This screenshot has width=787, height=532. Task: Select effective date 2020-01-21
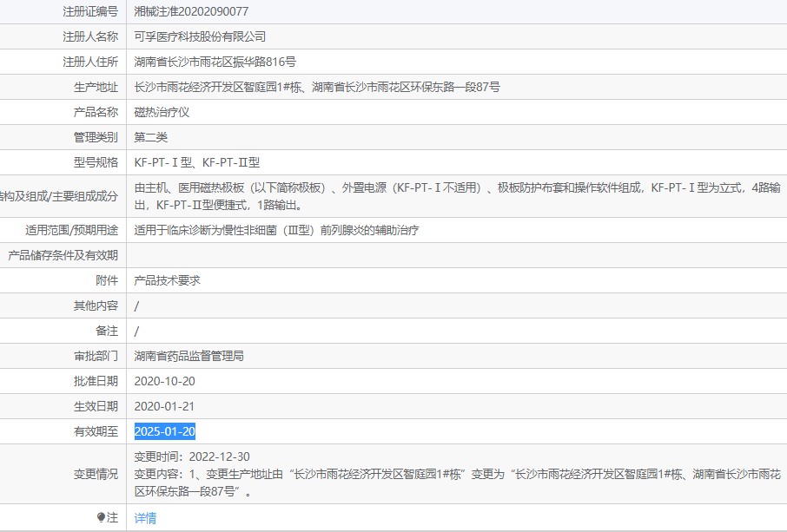click(164, 406)
